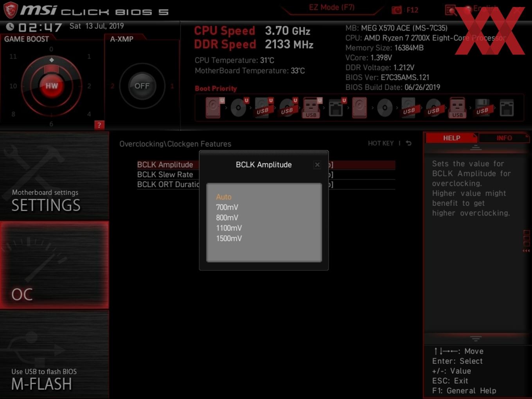Change the English language selector
The width and height of the screenshot is (532, 399).
point(485,9)
